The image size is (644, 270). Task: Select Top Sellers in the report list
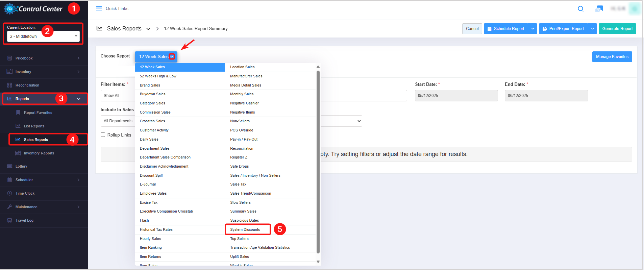tap(239, 239)
